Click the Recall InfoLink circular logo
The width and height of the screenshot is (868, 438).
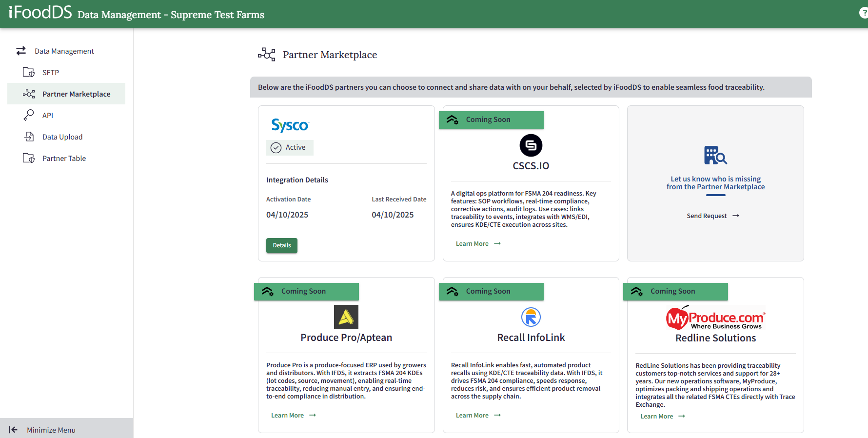point(531,317)
